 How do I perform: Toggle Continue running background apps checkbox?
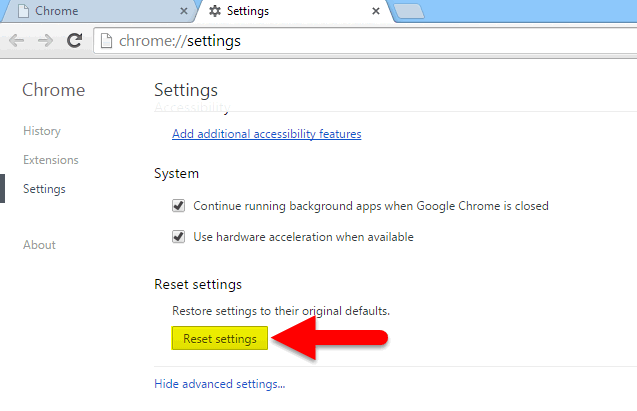coord(178,206)
